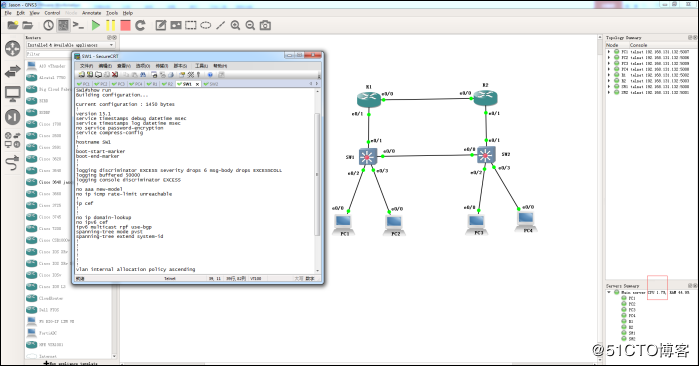Reload all nodes icon in toolbar
This screenshot has height=367, width=699.
coord(140,25)
